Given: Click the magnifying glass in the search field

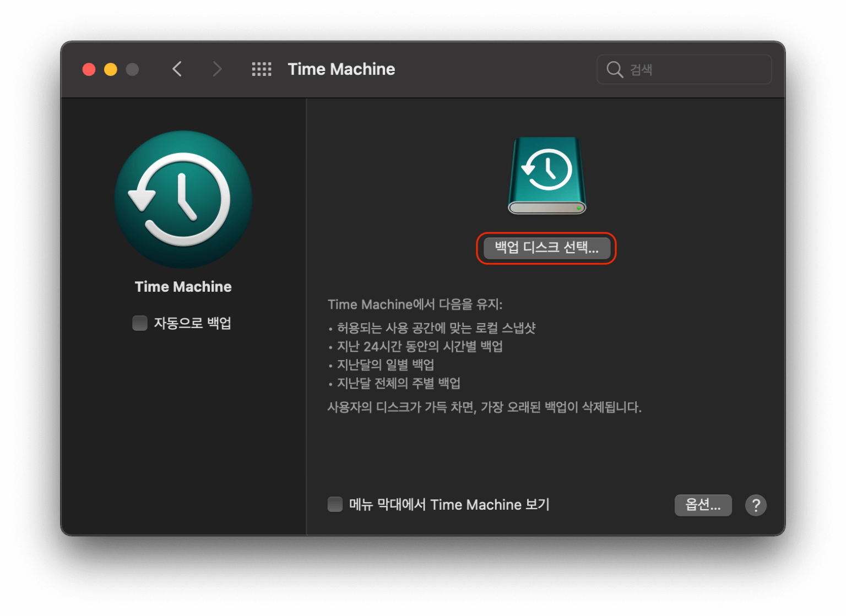Looking at the screenshot, I should [614, 69].
